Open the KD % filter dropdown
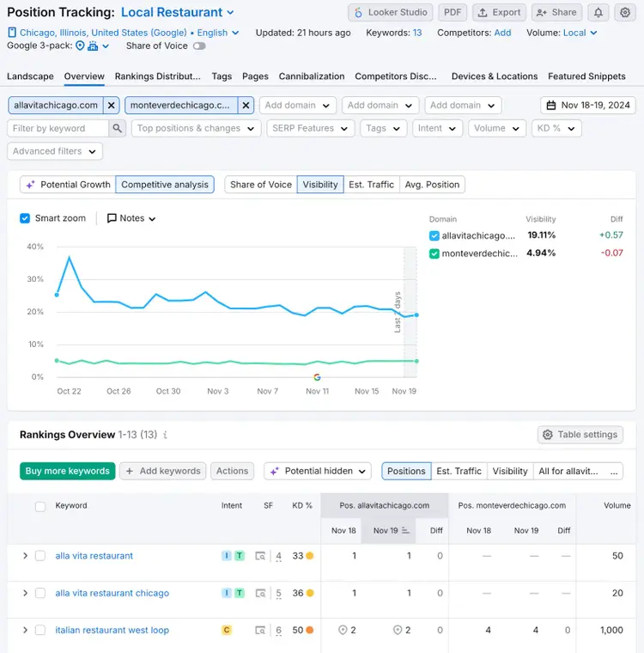The height and width of the screenshot is (653, 644). [x=556, y=128]
